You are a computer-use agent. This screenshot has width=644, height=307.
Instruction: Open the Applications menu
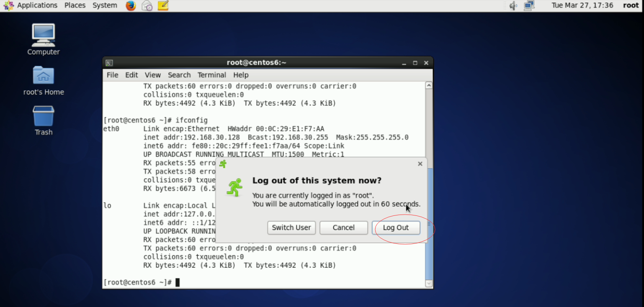tap(37, 5)
